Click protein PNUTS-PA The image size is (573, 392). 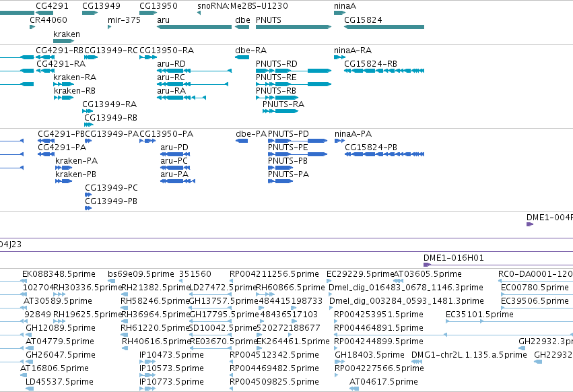click(280, 181)
